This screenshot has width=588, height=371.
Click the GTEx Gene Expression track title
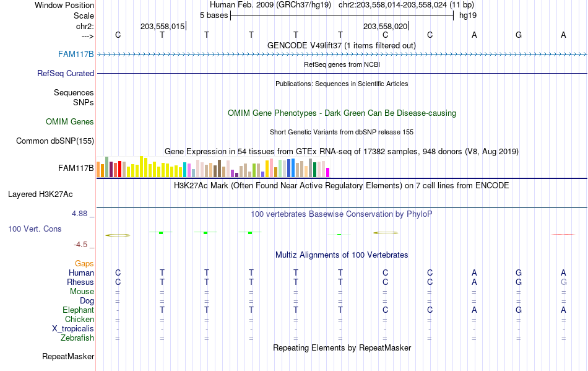click(342, 152)
